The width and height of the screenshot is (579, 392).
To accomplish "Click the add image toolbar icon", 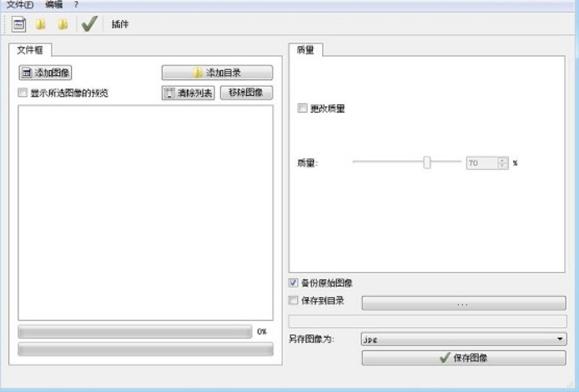I will tap(19, 24).
